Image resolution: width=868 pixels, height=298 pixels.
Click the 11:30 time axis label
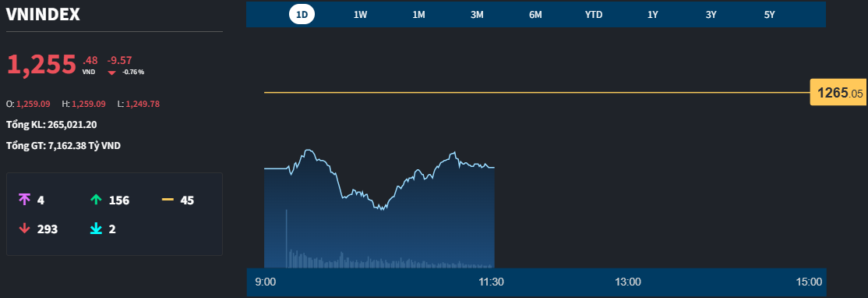491,282
